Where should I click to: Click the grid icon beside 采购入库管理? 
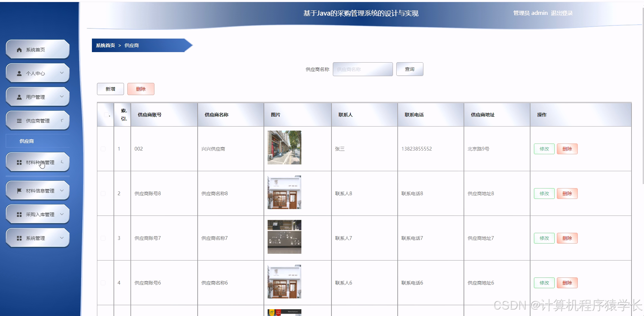point(18,214)
